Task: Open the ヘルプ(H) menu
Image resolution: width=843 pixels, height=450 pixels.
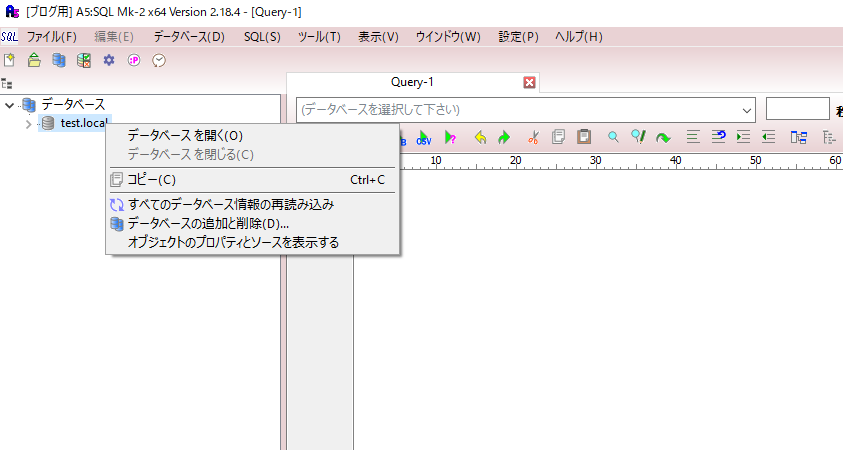Action: (x=578, y=37)
